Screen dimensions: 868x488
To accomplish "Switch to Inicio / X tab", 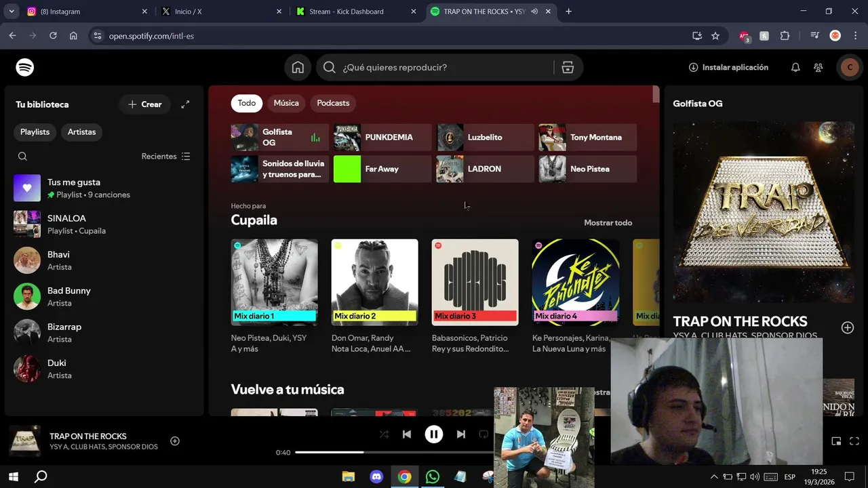I will click(222, 12).
